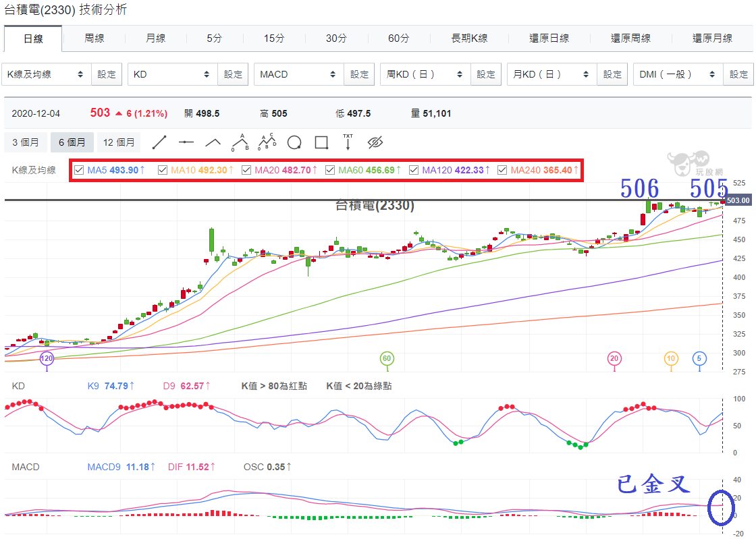The height and width of the screenshot is (539, 756).
Task: Click the 開 498.5 opening price
Action: point(202,113)
